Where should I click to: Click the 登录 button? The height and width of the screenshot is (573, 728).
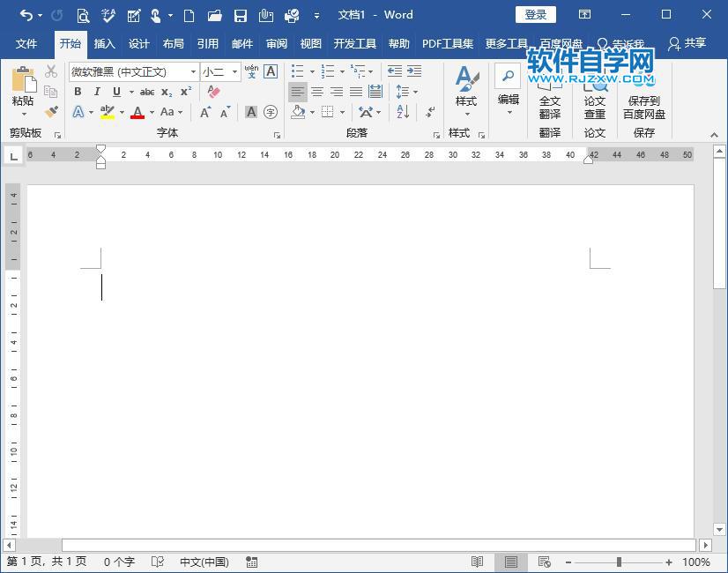point(534,14)
